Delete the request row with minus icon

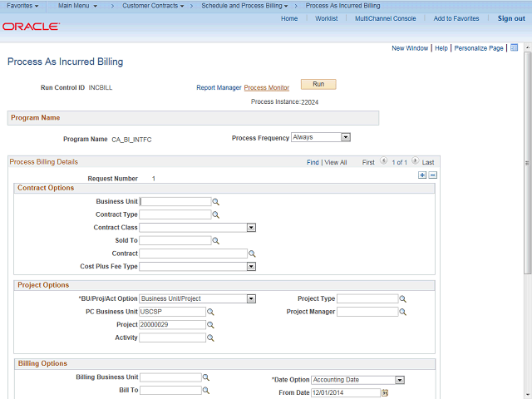pyautogui.click(x=432, y=175)
